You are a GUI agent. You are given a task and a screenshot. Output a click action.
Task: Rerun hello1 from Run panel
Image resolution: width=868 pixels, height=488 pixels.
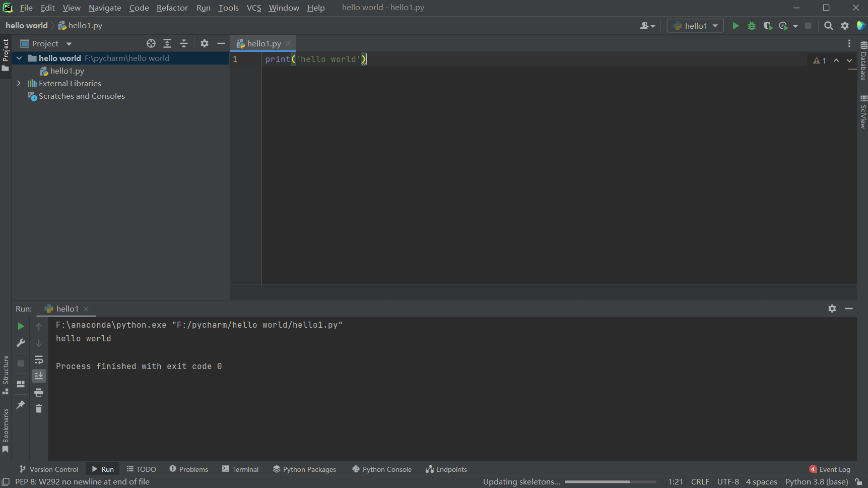(x=21, y=326)
